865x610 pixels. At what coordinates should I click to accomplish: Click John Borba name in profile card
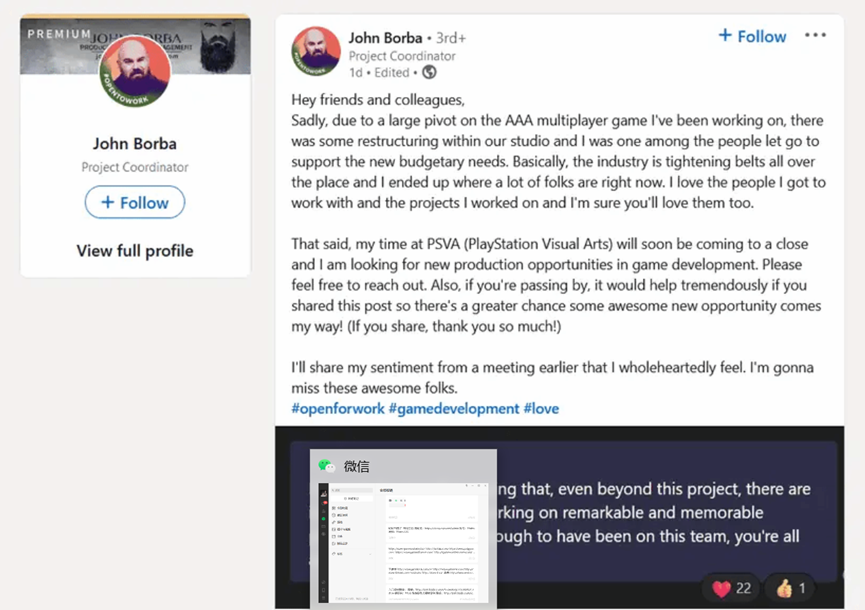135,144
